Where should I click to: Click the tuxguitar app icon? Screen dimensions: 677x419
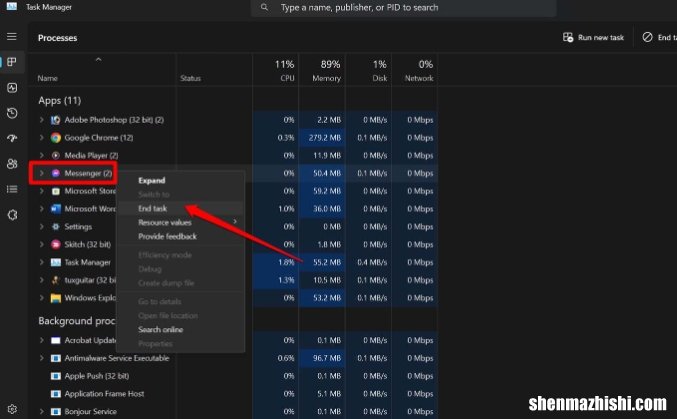[56, 280]
